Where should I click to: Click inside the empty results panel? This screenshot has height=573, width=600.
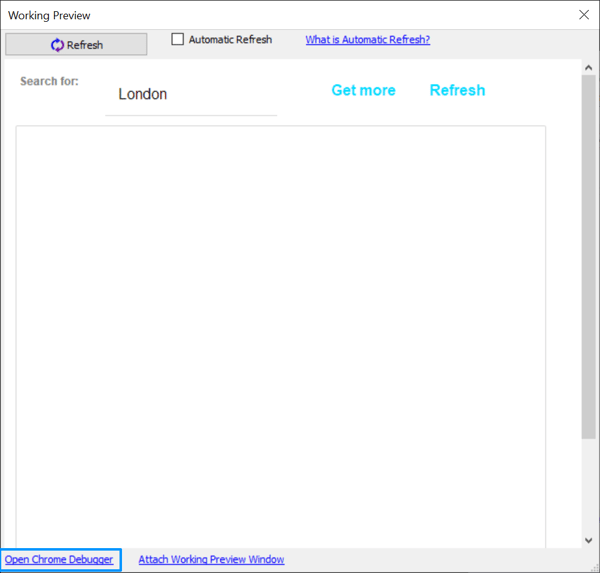tap(280, 330)
